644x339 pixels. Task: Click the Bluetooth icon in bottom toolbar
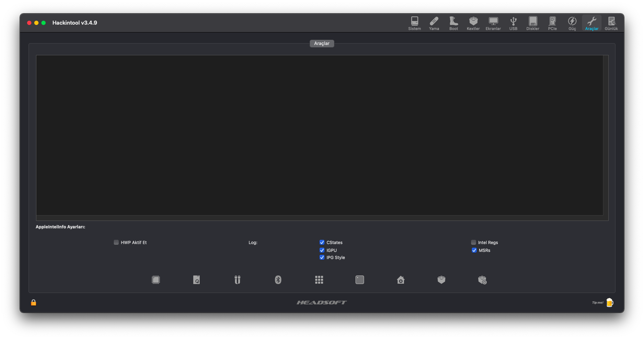click(x=278, y=280)
